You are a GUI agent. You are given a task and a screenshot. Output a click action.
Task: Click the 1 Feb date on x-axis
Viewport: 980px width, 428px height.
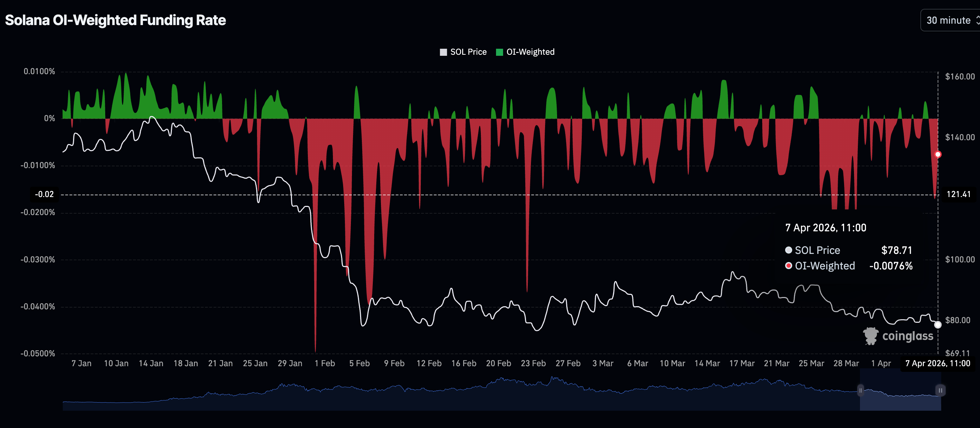(324, 363)
